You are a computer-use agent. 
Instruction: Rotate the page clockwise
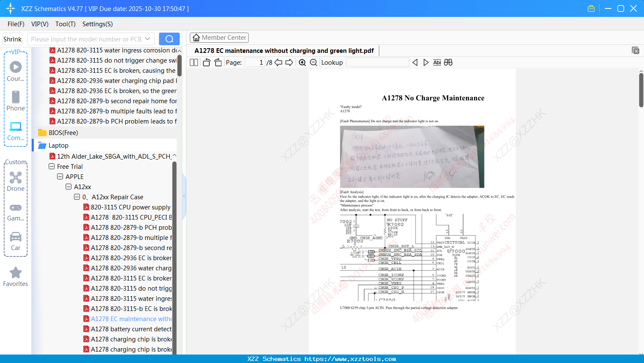pyautogui.click(x=218, y=63)
